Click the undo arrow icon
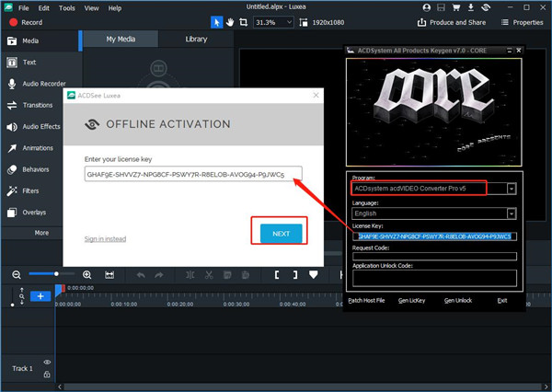Image resolution: width=552 pixels, height=392 pixels. coord(141,275)
